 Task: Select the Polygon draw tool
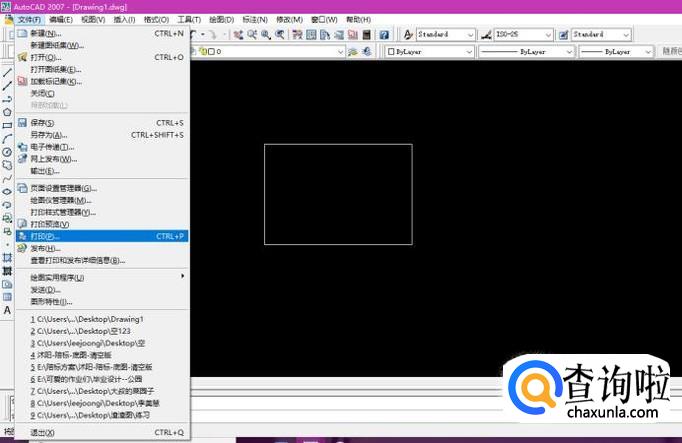7,113
